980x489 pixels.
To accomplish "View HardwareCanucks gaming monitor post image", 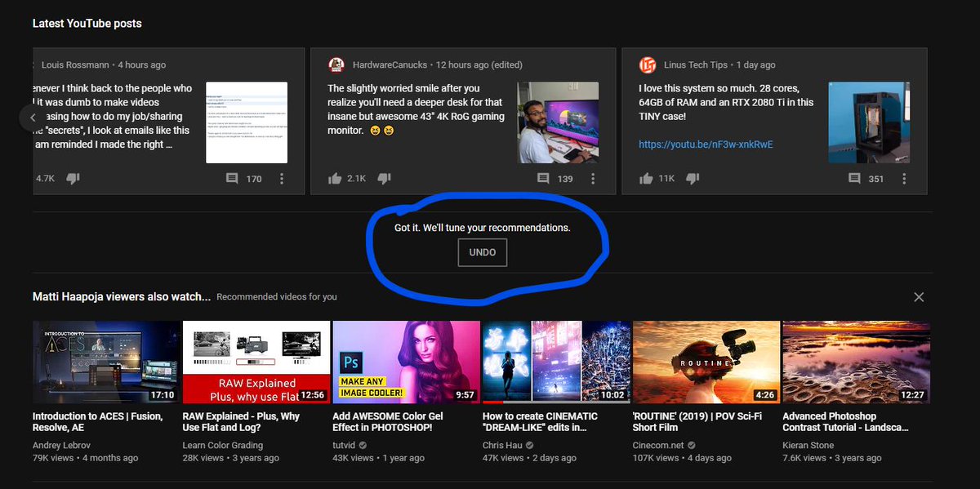I will pos(559,122).
